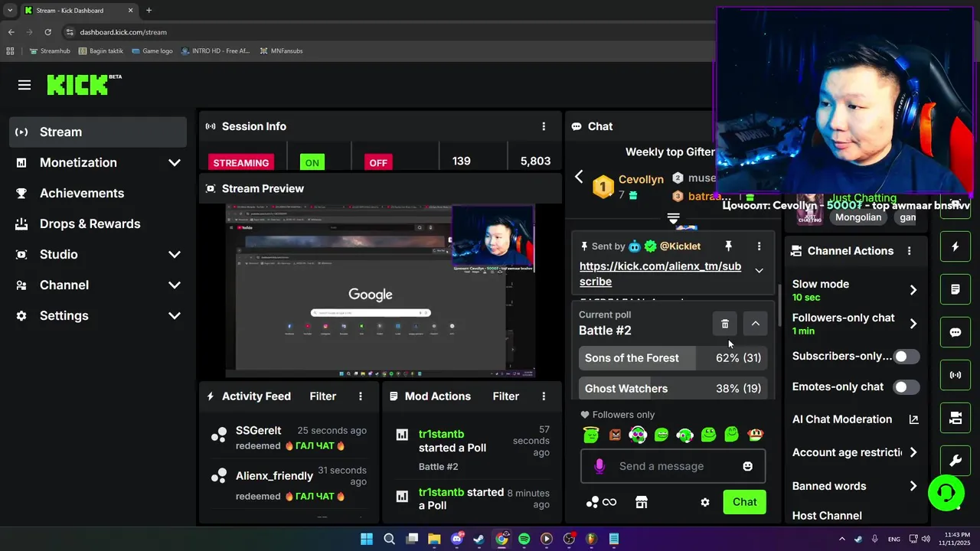The height and width of the screenshot is (551, 980).
Task: Click the green Chat send button
Action: coord(744,502)
